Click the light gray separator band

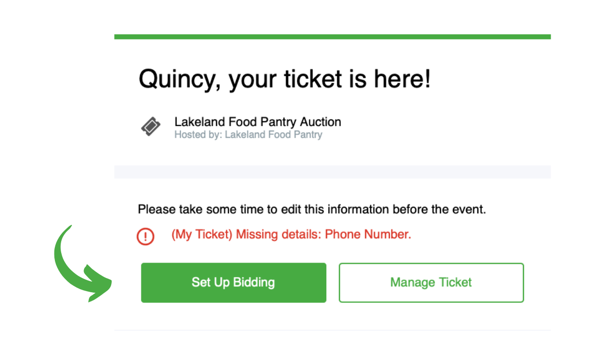pos(333,172)
